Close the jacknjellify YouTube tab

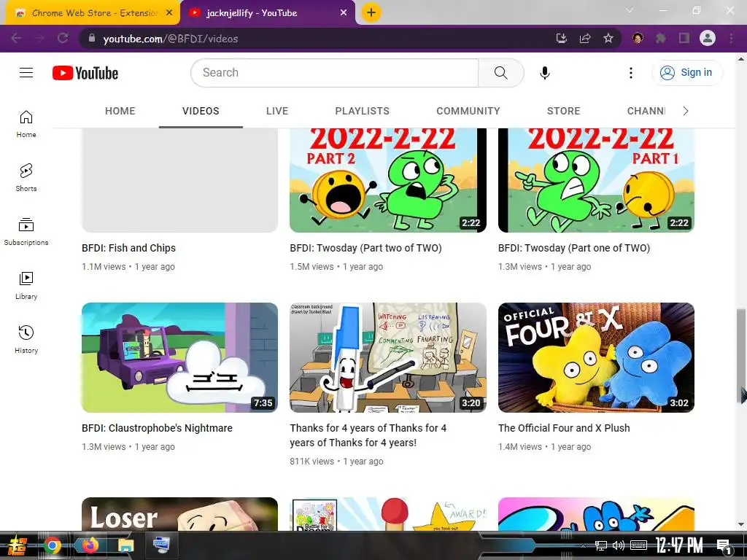(344, 13)
